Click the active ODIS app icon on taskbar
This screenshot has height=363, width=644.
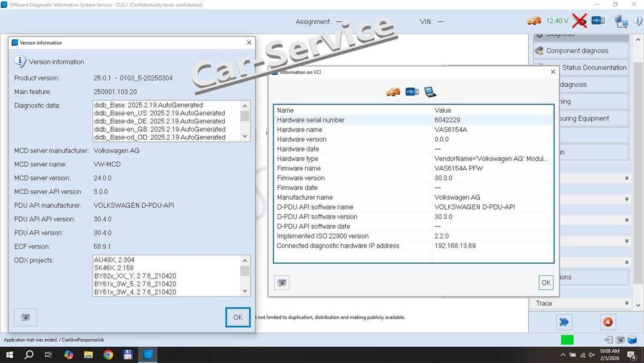[148, 355]
